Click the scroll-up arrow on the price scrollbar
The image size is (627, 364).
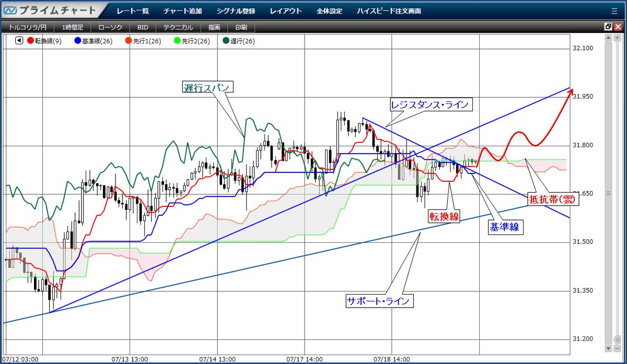coord(608,38)
